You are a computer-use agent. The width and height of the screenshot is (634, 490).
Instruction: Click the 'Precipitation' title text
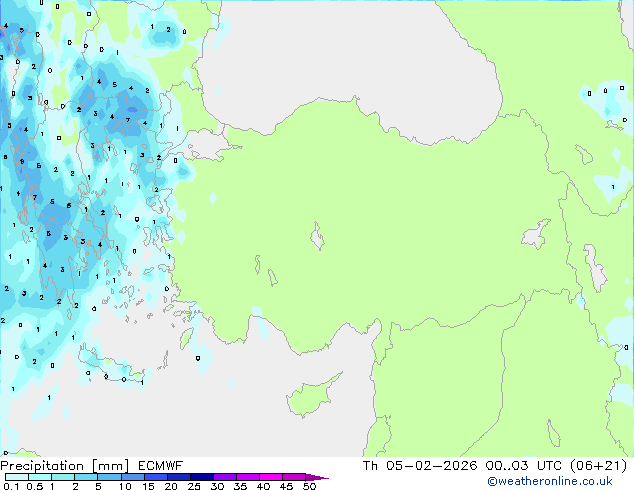point(42,466)
